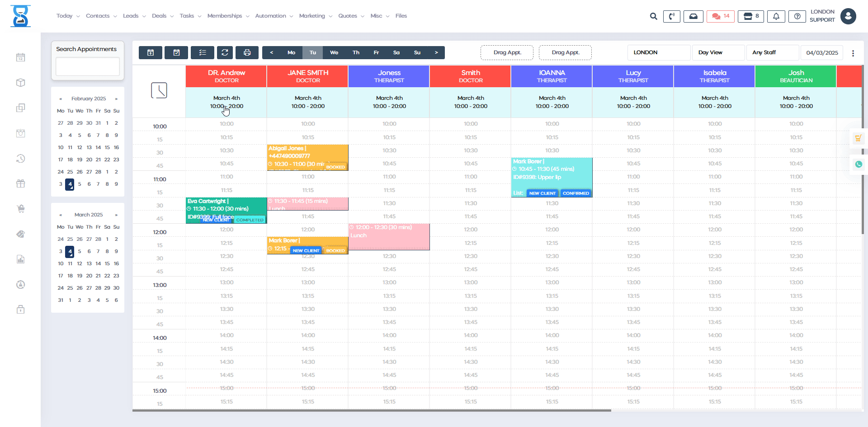Open the Any Staff dropdown

772,52
